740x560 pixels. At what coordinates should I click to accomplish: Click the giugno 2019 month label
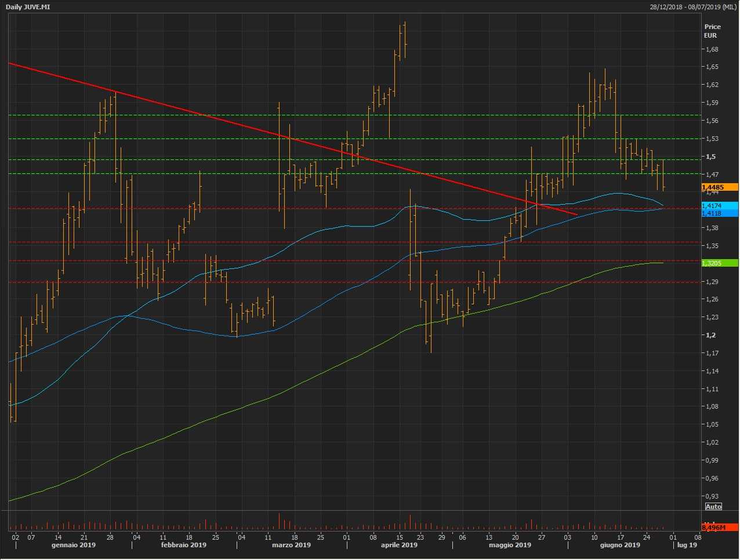[620, 545]
